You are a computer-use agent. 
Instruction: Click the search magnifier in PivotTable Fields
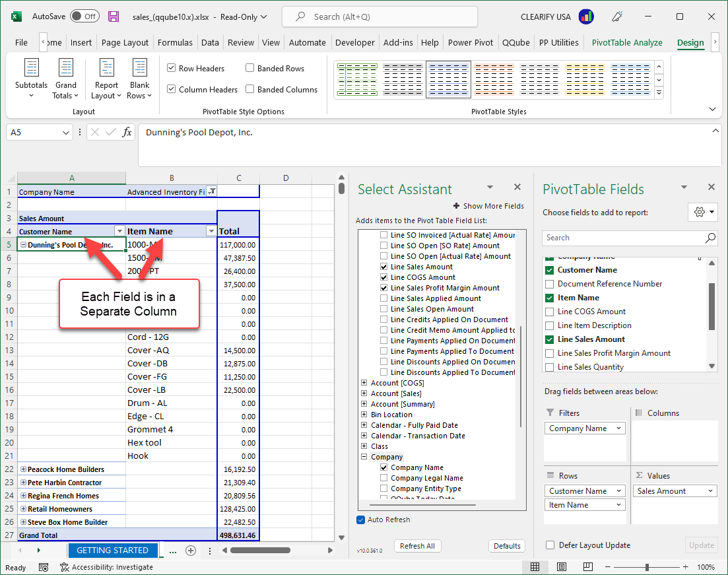(710, 238)
